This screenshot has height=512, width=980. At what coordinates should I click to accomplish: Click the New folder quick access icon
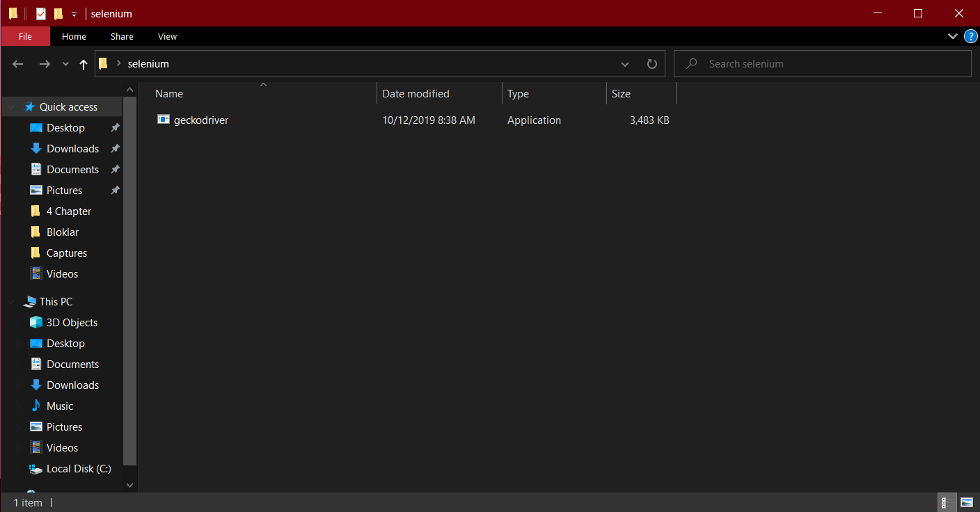58,14
